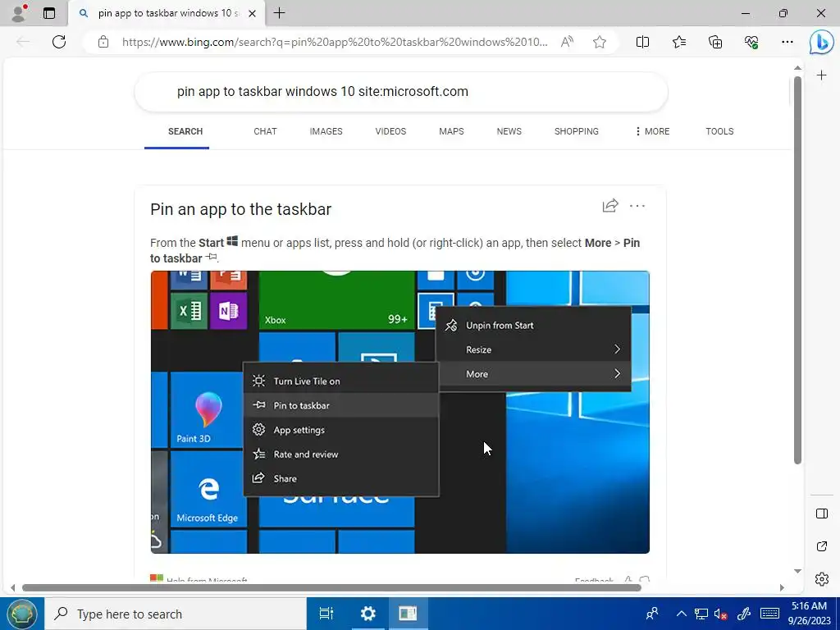Open split screen view
The width and height of the screenshot is (840, 630).
[642, 42]
